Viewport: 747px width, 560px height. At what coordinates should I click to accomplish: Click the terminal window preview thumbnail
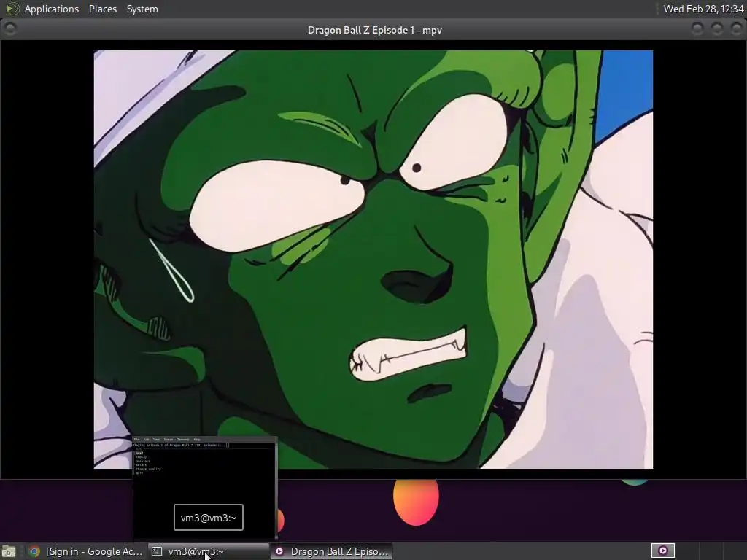tap(204, 488)
